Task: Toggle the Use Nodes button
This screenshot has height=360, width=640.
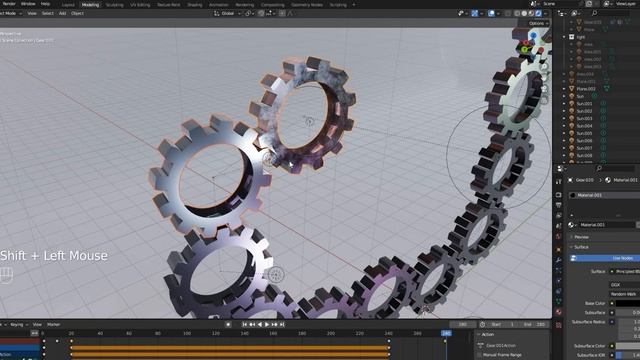Action: 605,258
